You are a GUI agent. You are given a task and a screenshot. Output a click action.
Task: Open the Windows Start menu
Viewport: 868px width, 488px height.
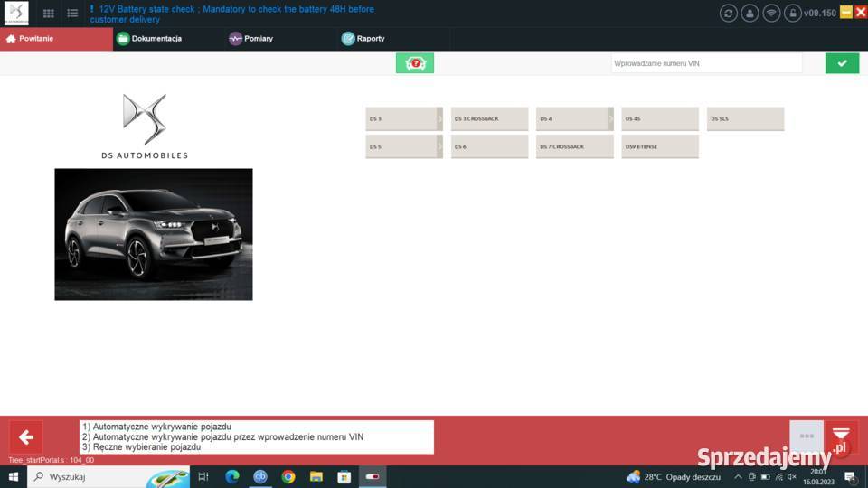14,476
